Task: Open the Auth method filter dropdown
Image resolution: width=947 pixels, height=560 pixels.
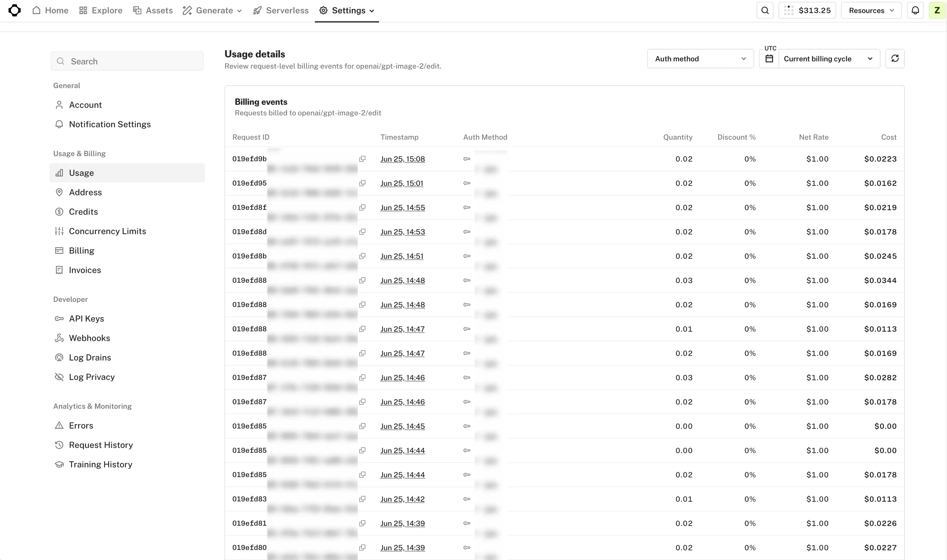Action: (700, 59)
